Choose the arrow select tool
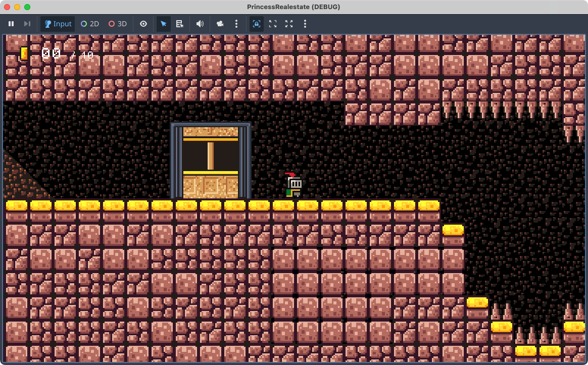This screenshot has height=365, width=588. (163, 24)
